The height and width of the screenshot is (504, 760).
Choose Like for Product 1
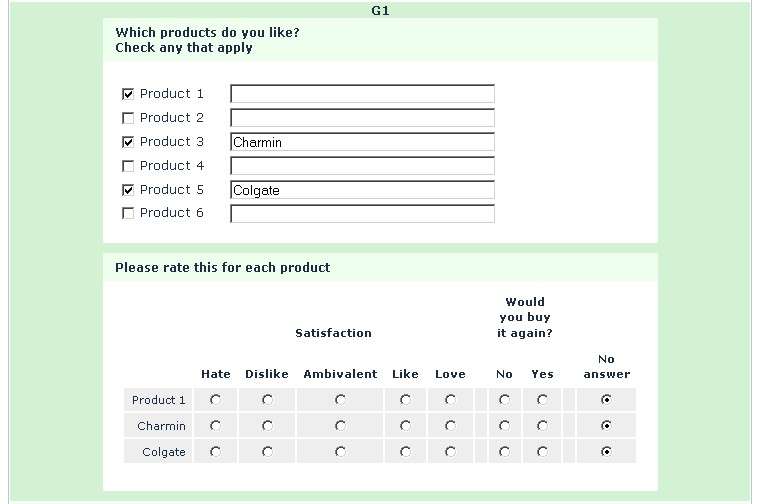[x=405, y=400]
